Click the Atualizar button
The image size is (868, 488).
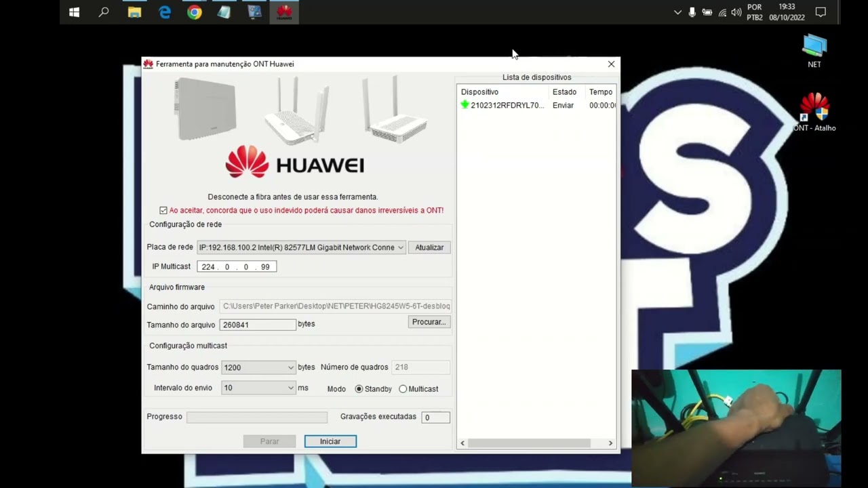coord(429,247)
